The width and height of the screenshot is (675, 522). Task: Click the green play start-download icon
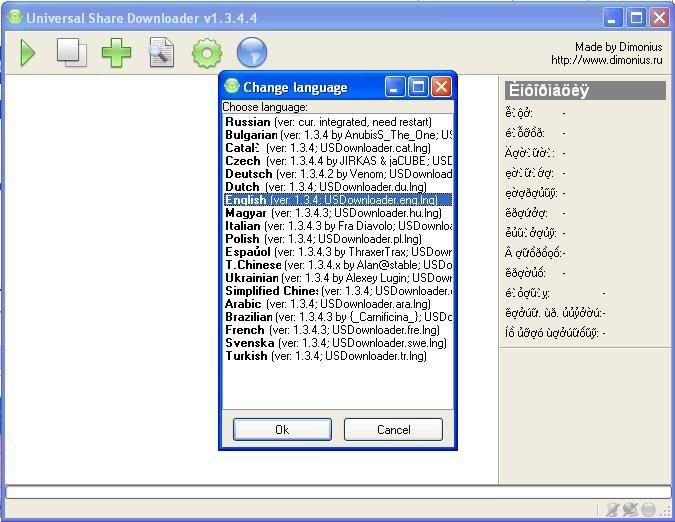(28, 53)
